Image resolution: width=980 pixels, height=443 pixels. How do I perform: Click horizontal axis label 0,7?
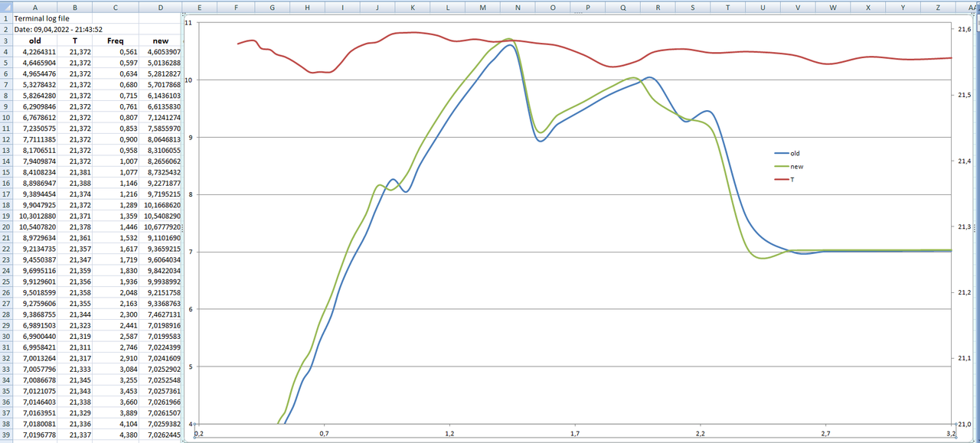[x=324, y=434]
